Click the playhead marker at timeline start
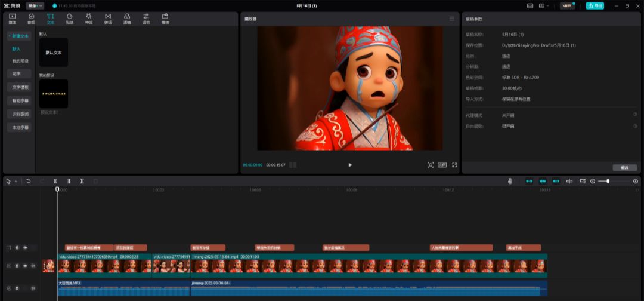The height and width of the screenshot is (301, 644). point(57,189)
